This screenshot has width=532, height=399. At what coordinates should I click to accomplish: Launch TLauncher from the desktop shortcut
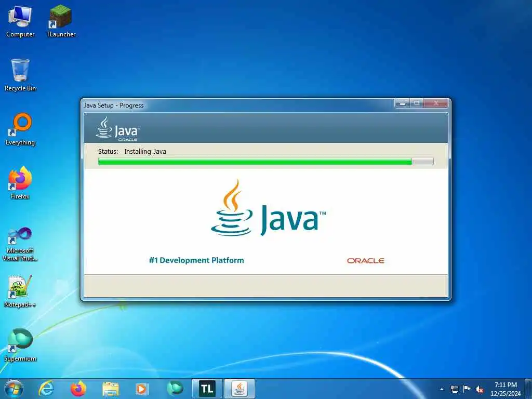61,21
